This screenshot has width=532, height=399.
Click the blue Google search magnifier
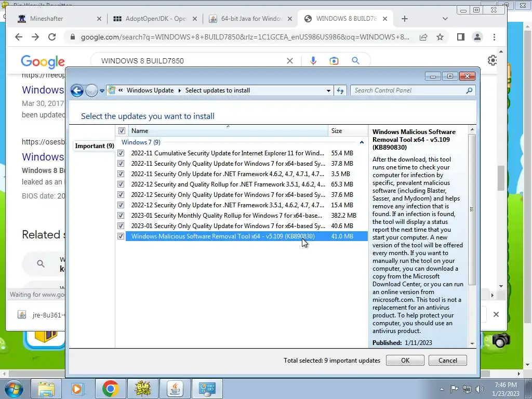(355, 61)
